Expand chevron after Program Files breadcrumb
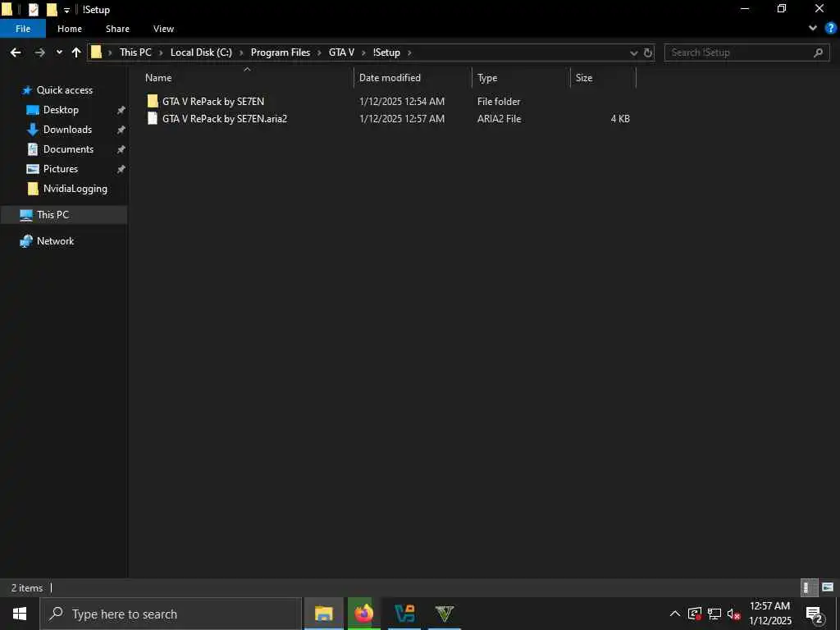 point(319,52)
